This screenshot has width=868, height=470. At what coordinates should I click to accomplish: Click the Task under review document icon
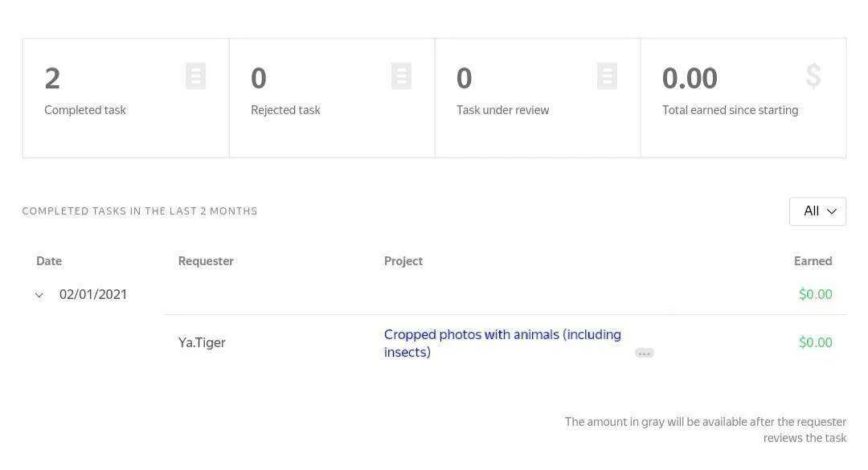[608, 76]
